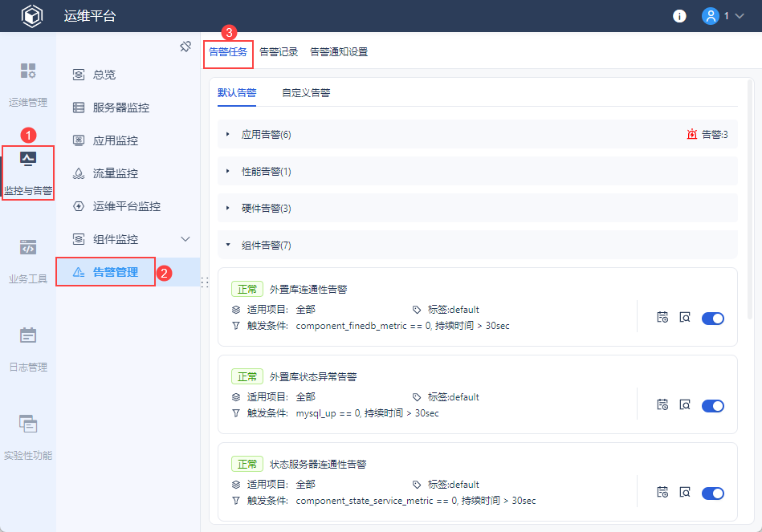Click the 外置库连通性告警 title

(308, 290)
